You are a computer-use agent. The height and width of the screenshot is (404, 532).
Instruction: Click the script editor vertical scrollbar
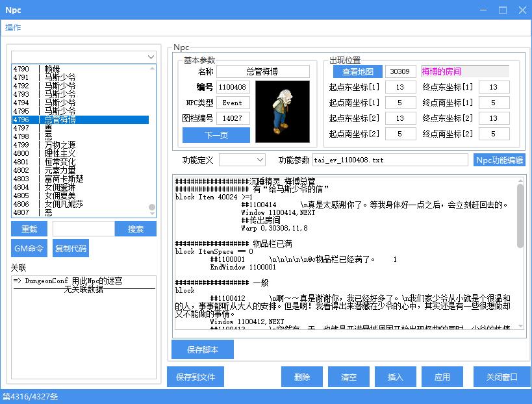(520, 214)
